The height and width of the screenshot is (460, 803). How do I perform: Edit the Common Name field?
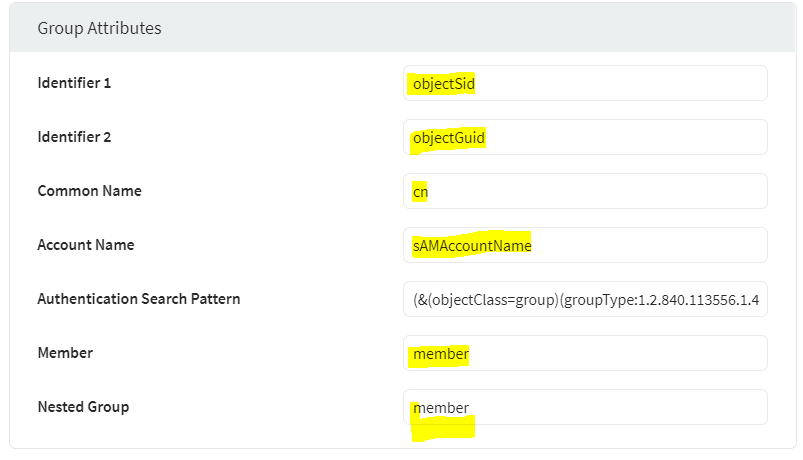point(585,191)
